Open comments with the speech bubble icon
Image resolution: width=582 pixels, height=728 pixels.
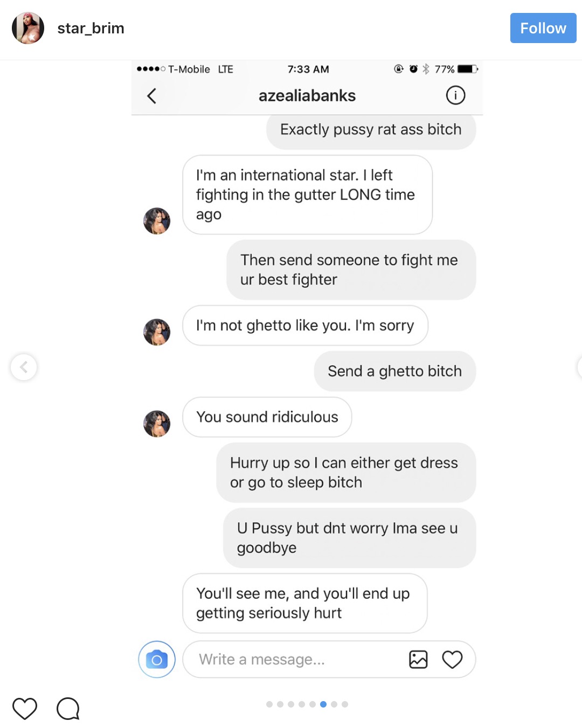[x=68, y=708]
